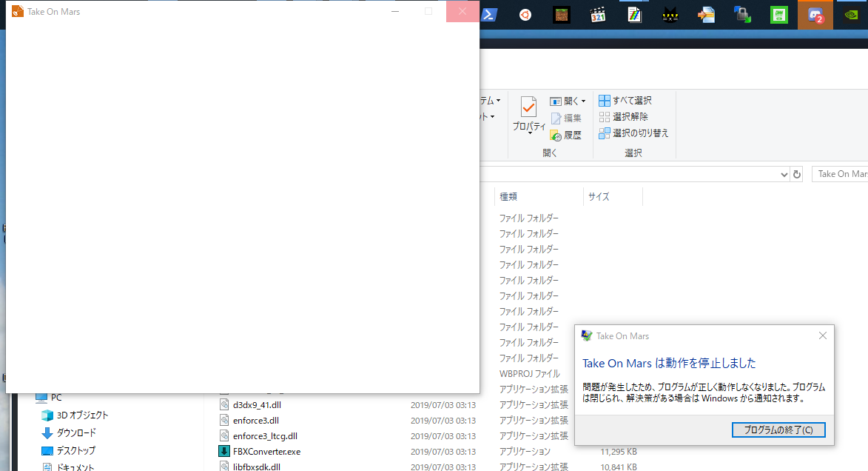Viewport: 868px width, 471px height.
Task: Switch to Discord with 2 notifications
Action: (x=815, y=15)
